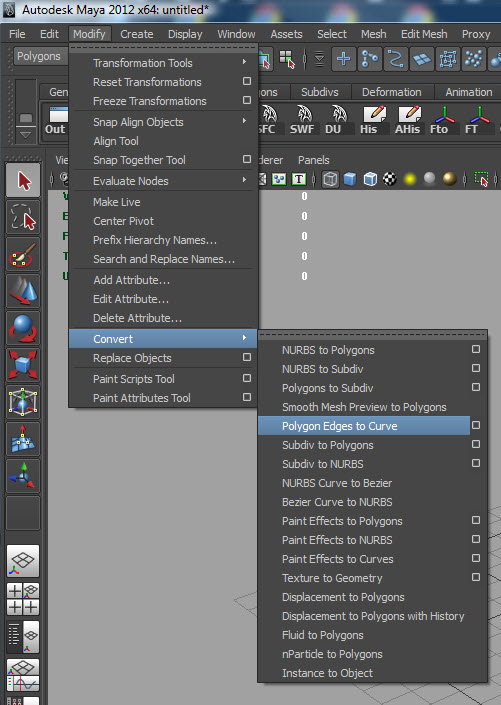Viewport: 501px width, 705px height.
Task: Switch to single perspective view layout
Action: point(23,561)
